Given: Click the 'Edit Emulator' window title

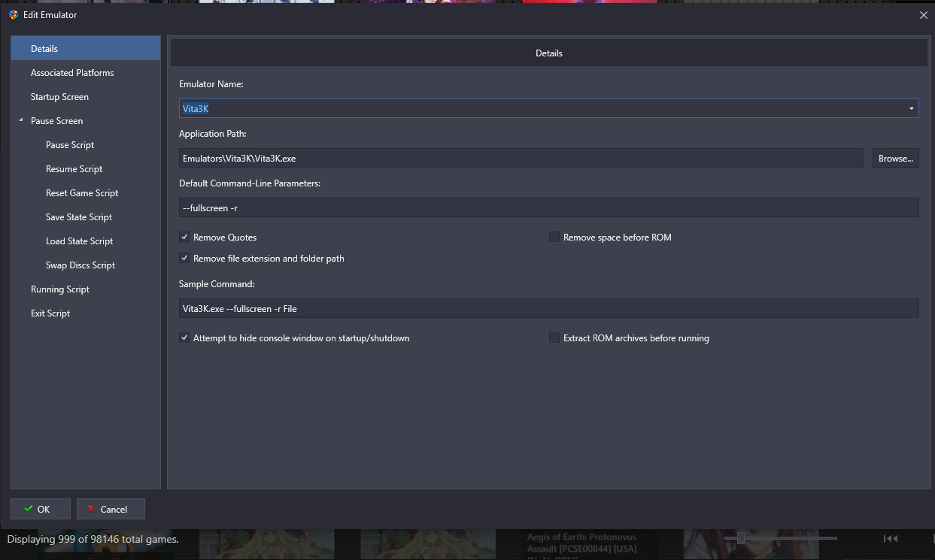Looking at the screenshot, I should (x=50, y=14).
